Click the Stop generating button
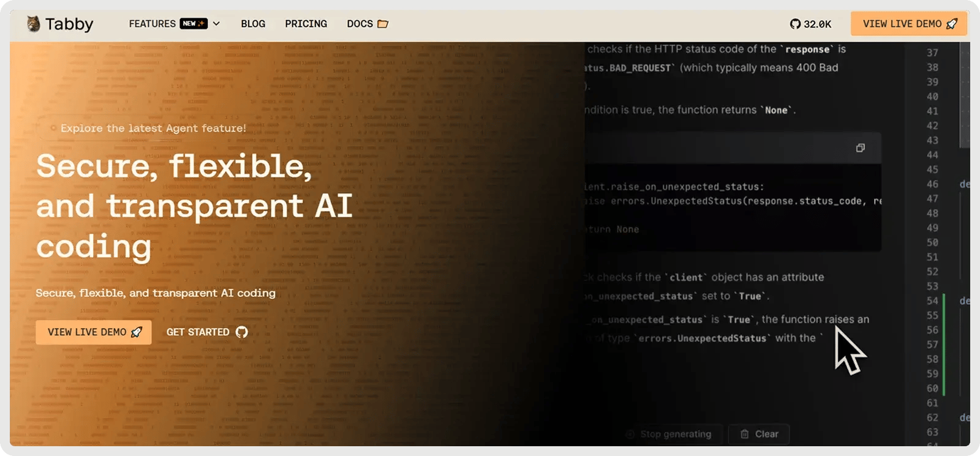The height and width of the screenshot is (456, 980). tap(669, 434)
